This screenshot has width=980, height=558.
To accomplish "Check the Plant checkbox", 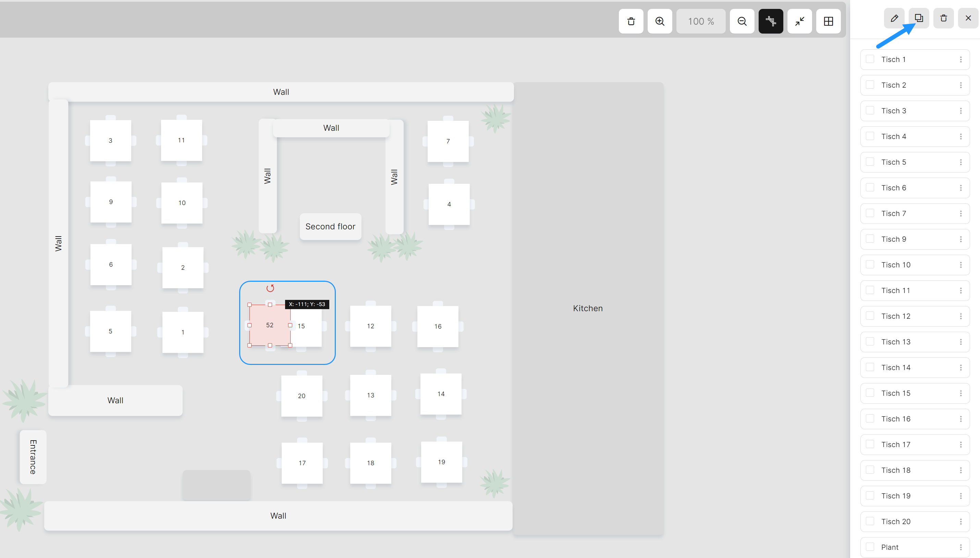I will click(870, 547).
